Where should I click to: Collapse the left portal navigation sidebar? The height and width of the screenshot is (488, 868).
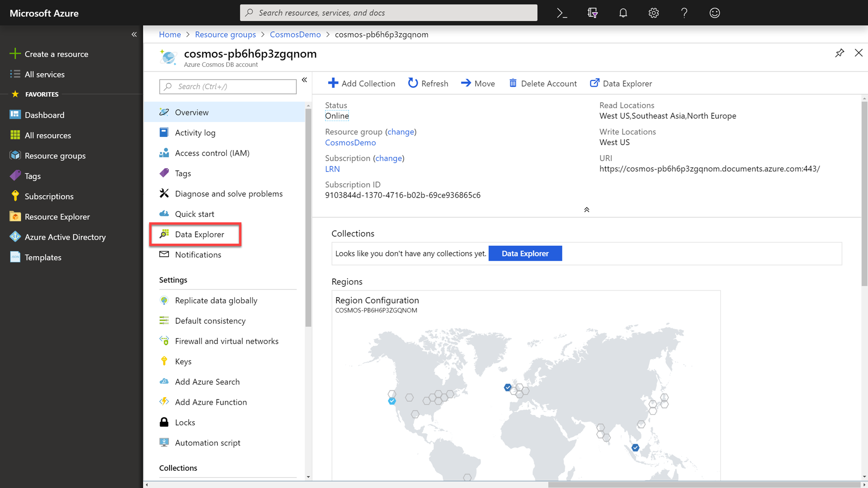point(134,34)
